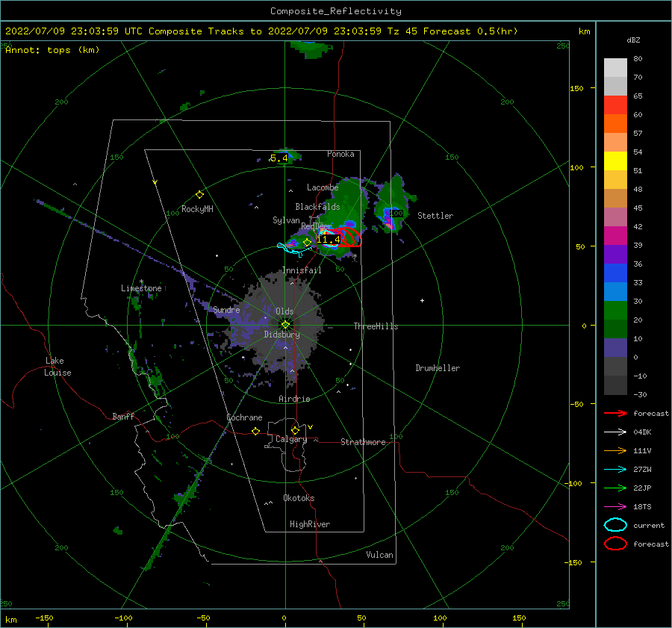Click the Sylvan label

coord(286,220)
